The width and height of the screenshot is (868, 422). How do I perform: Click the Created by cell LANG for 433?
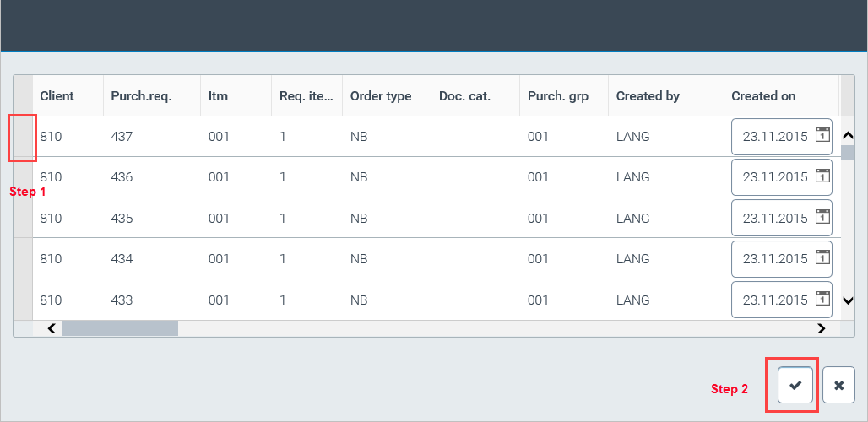632,300
